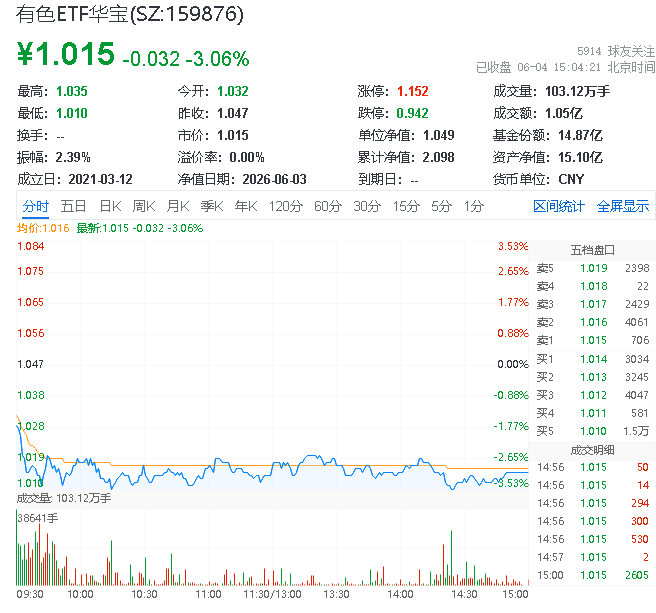Select the 卖3 ask row at 1.017
The height and width of the screenshot is (613, 656).
[593, 305]
